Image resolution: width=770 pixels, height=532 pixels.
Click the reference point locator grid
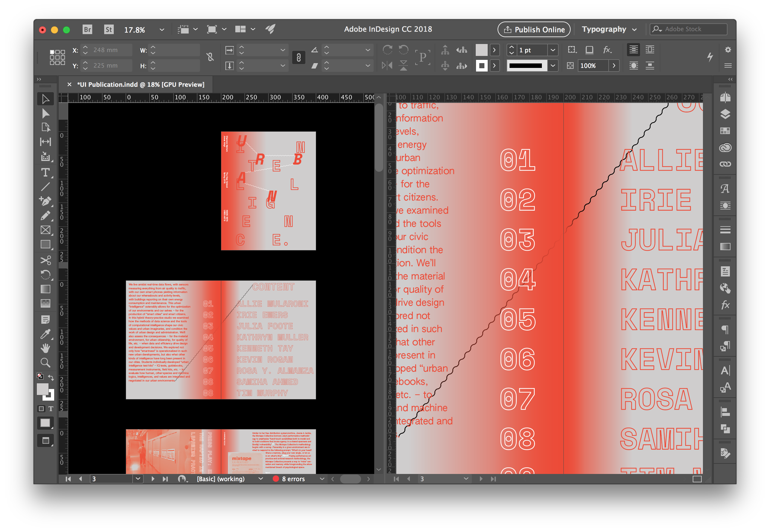coord(57,57)
